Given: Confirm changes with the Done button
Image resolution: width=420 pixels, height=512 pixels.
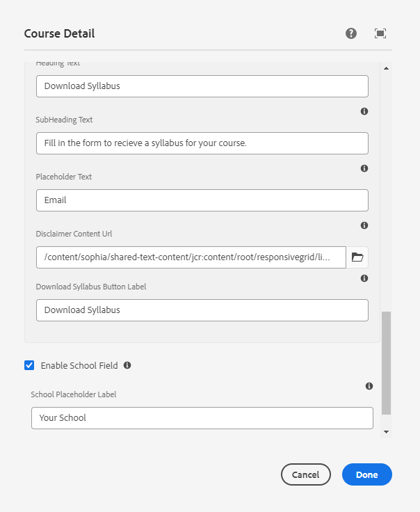Looking at the screenshot, I should [x=367, y=474].
